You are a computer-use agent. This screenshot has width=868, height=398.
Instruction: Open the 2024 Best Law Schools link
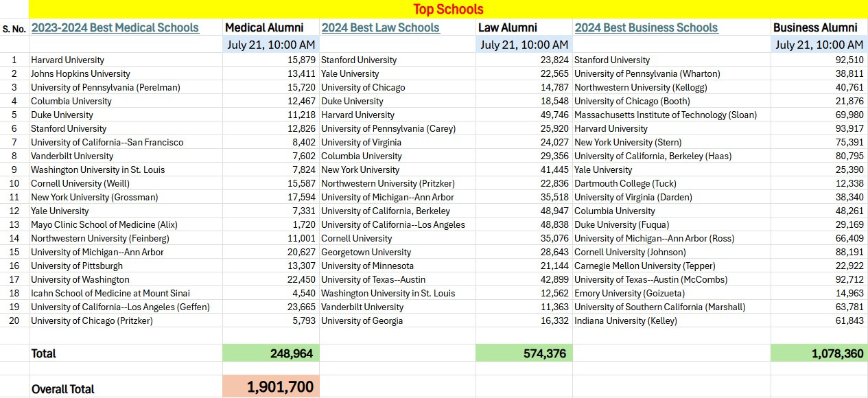pos(380,28)
